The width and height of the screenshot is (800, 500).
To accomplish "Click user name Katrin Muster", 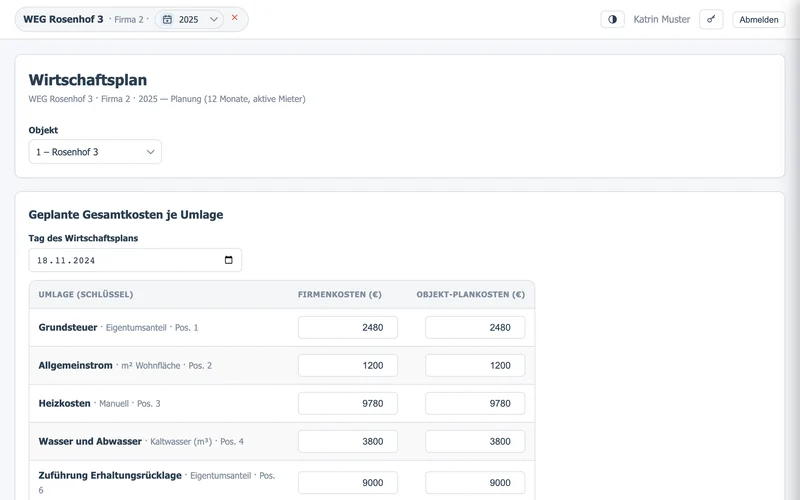I will (x=661, y=19).
